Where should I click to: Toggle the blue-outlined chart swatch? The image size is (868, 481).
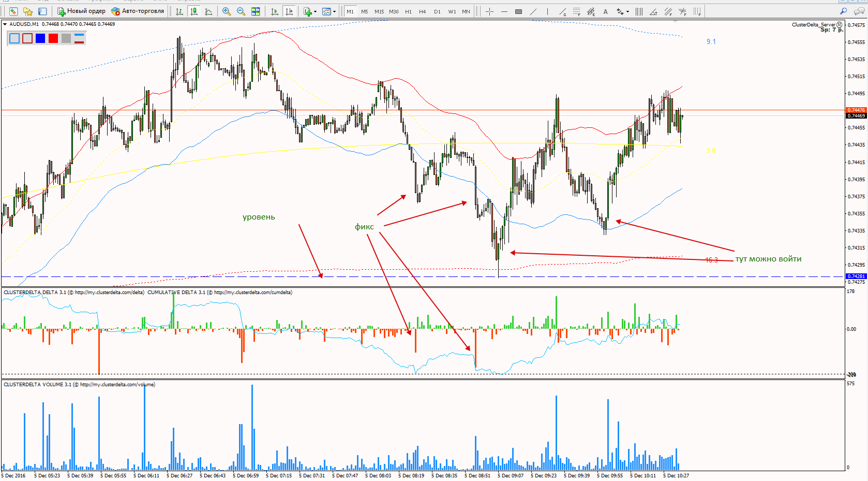coord(14,38)
